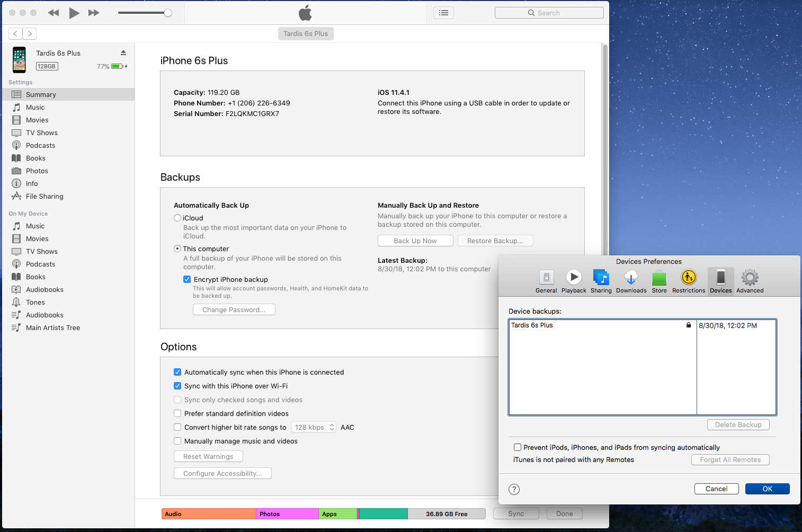Click Change Password button
The height and width of the screenshot is (532, 802).
point(234,309)
